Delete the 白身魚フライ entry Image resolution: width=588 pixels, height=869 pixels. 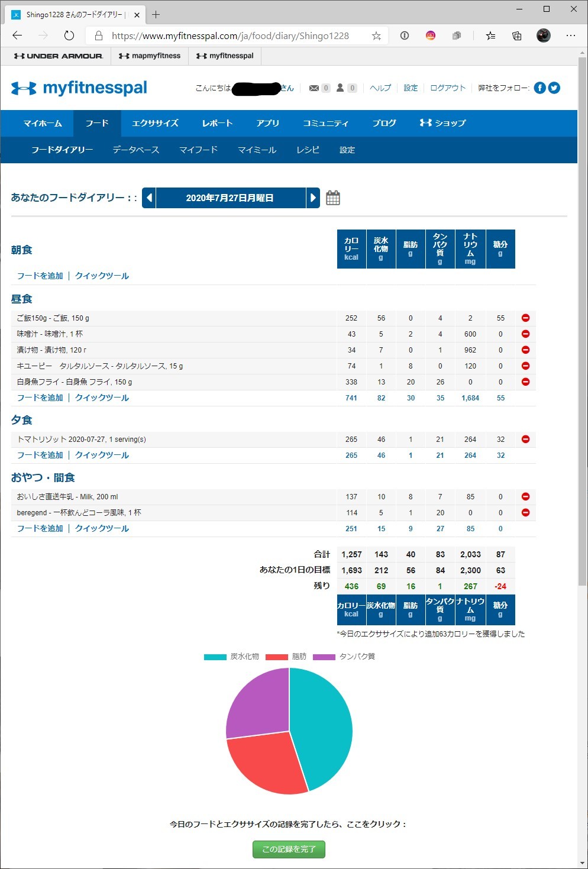pyautogui.click(x=525, y=382)
